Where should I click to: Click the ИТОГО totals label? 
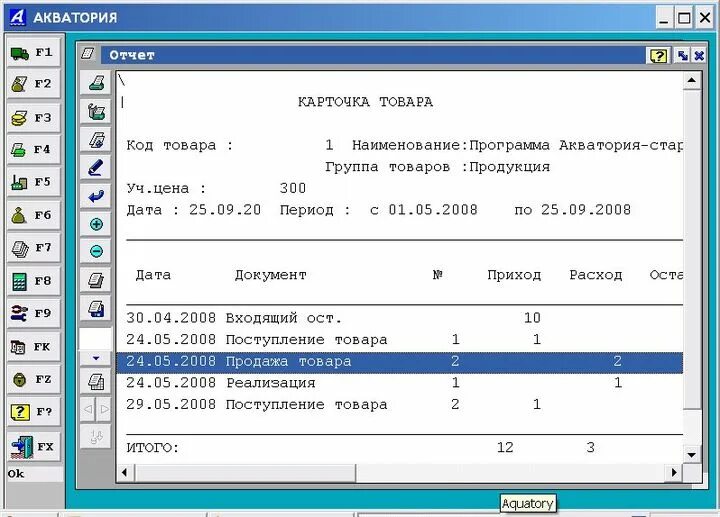[x=152, y=448]
